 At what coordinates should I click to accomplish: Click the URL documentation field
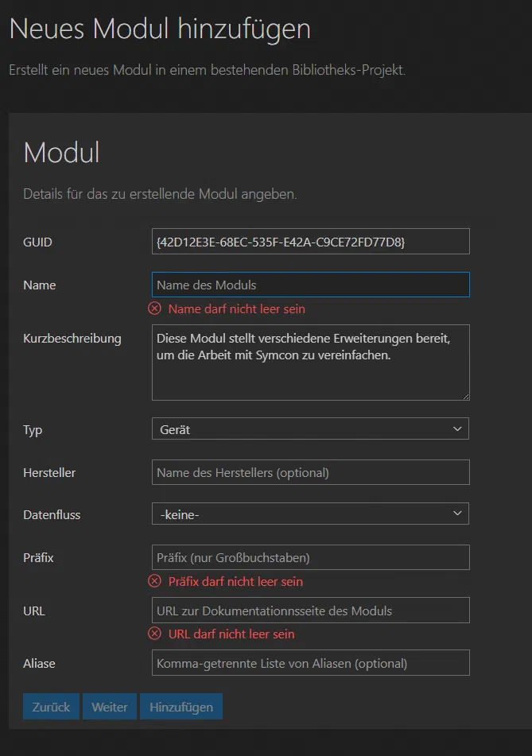(x=311, y=611)
